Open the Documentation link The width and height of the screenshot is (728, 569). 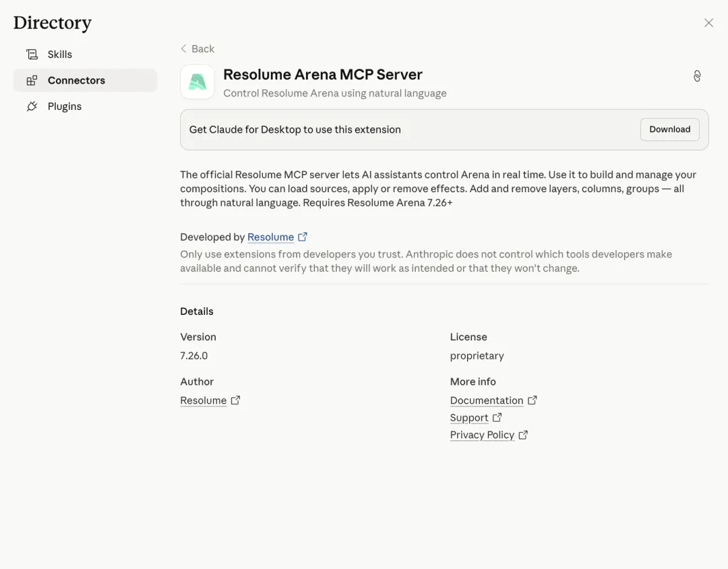(486, 400)
